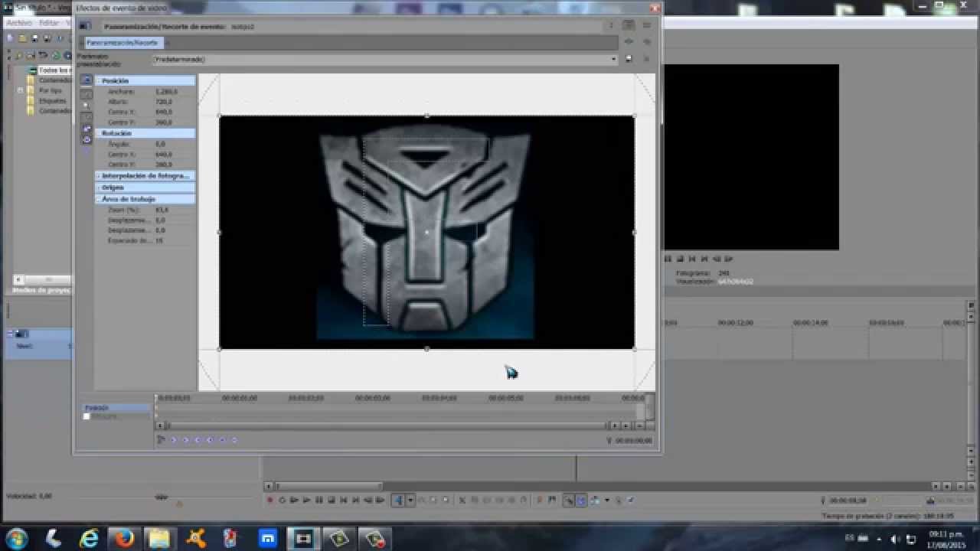
Task: Switch to Medios de proyecto tab
Action: tap(42, 290)
